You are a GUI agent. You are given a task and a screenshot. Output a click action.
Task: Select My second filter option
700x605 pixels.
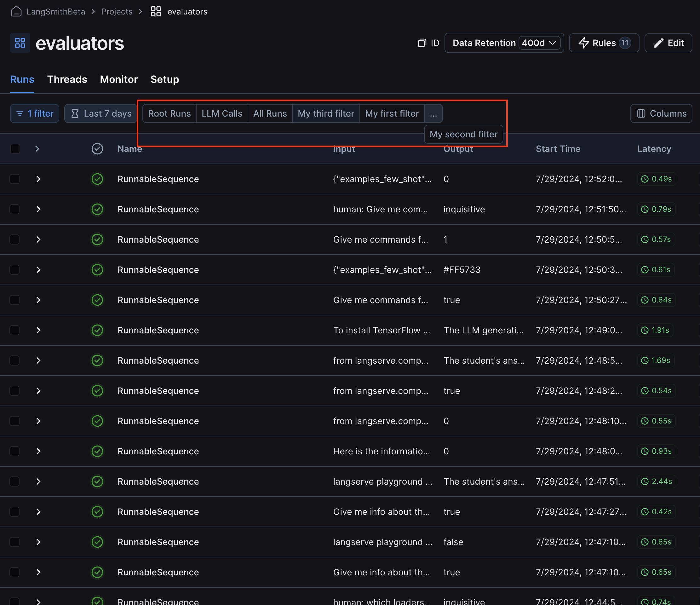pyautogui.click(x=463, y=135)
